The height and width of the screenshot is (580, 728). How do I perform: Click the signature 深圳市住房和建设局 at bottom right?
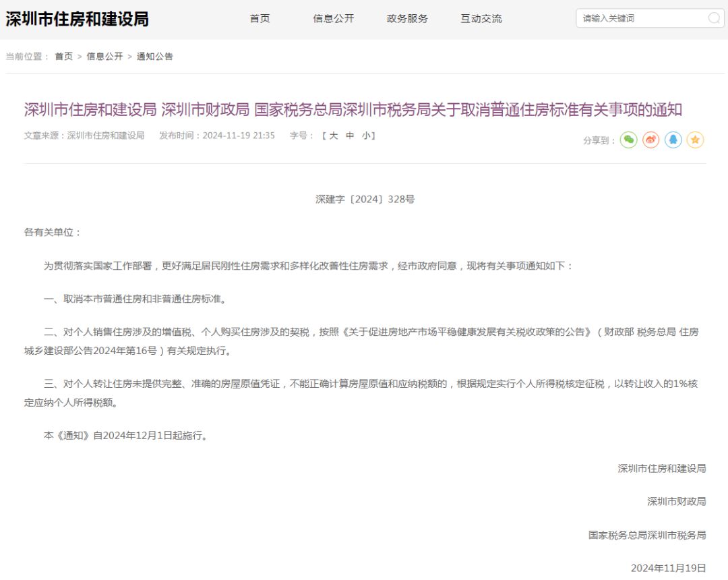click(x=662, y=469)
